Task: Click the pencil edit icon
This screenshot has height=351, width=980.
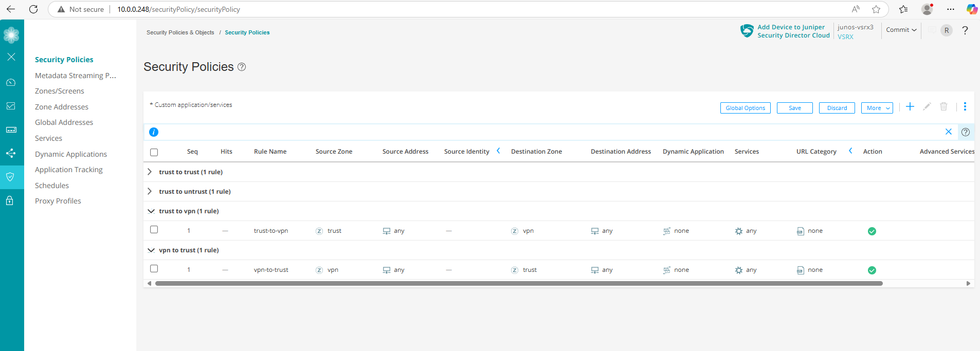Action: click(927, 106)
